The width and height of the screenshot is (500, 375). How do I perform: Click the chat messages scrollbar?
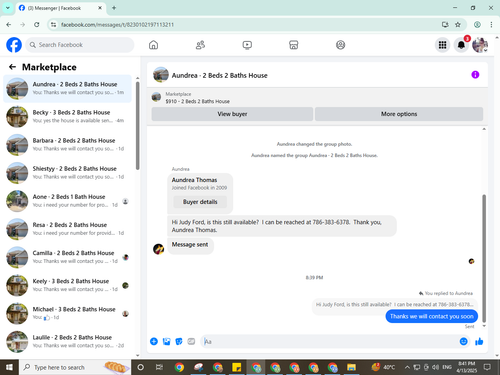484,258
